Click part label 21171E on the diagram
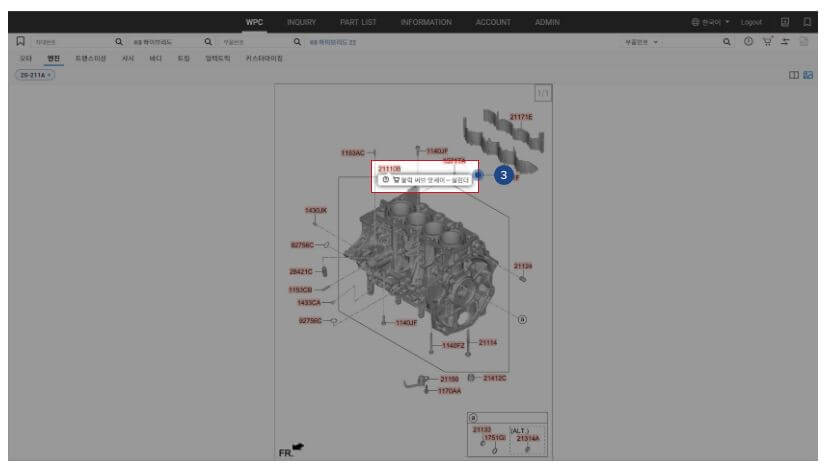This screenshot has width=827, height=470. pyautogui.click(x=521, y=117)
